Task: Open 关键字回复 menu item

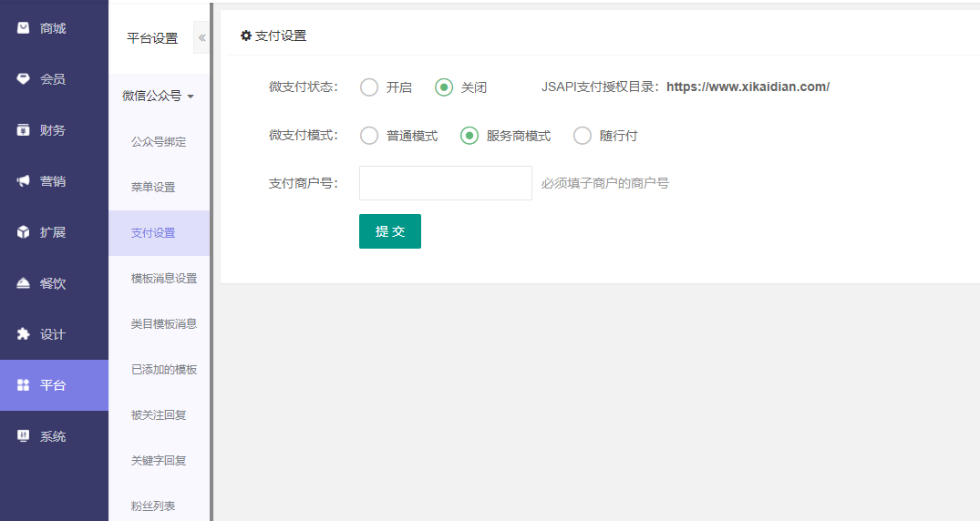Action: click(x=159, y=461)
